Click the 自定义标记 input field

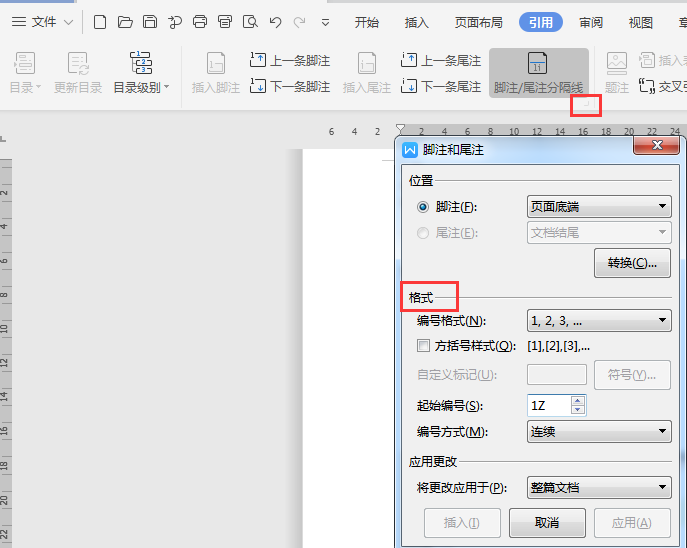[557, 375]
